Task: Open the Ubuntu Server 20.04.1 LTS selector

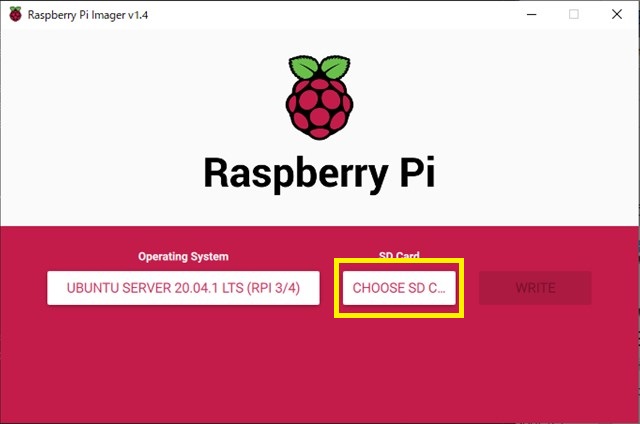Action: (183, 288)
